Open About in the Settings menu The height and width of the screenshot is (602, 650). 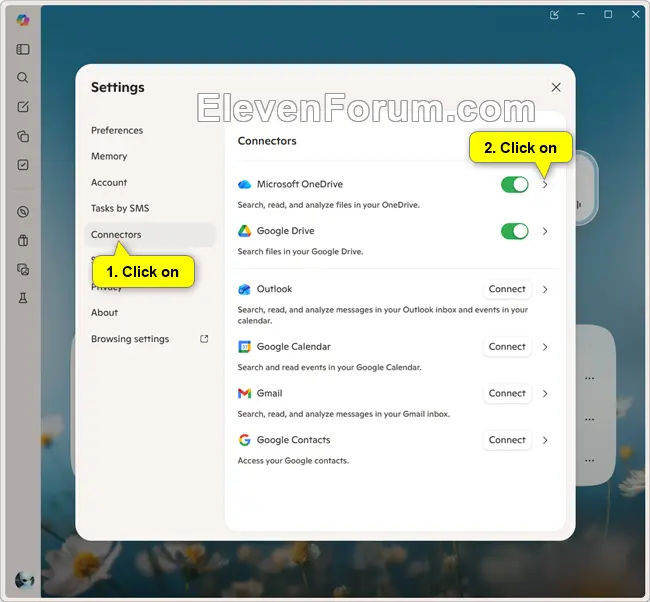104,313
